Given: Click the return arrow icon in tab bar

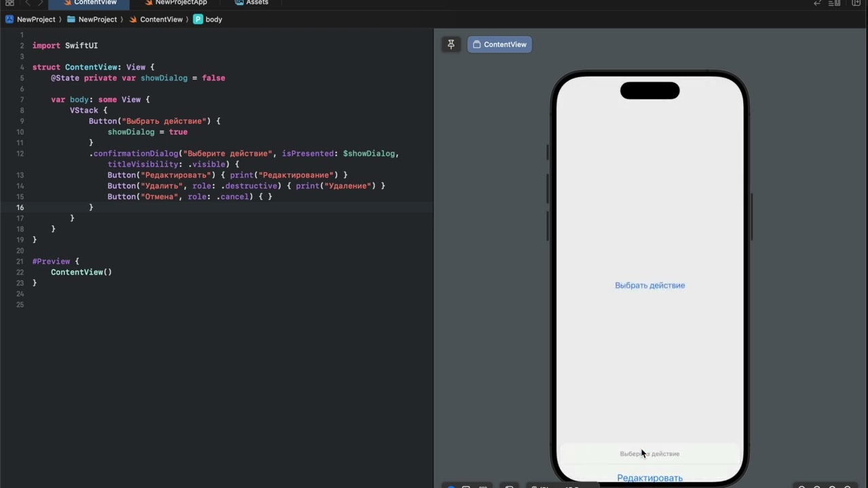Looking at the screenshot, I should [x=818, y=3].
